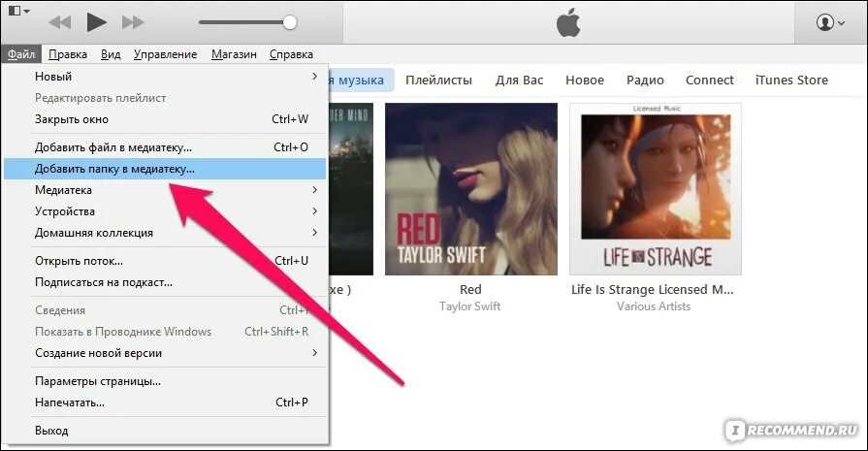Open the Вид menu
This screenshot has height=451, width=868.
pyautogui.click(x=111, y=54)
